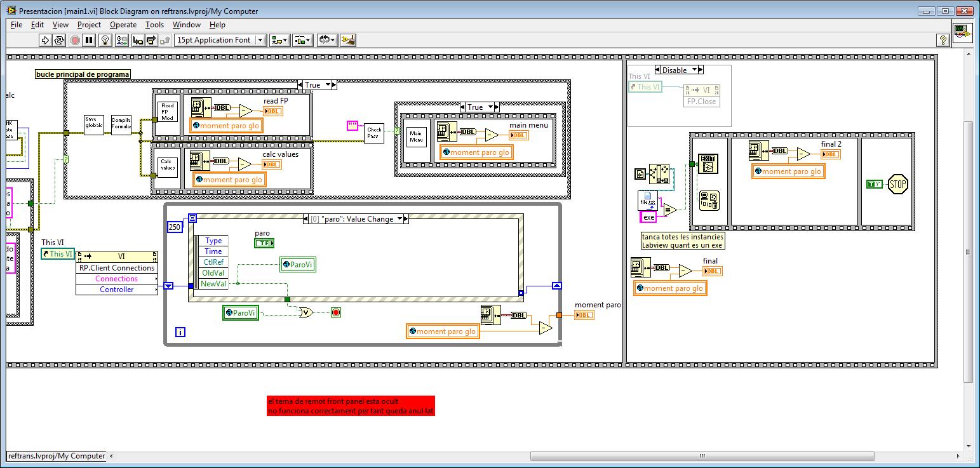
Task: Click Clean Up Diagram broom button
Action: click(x=347, y=40)
